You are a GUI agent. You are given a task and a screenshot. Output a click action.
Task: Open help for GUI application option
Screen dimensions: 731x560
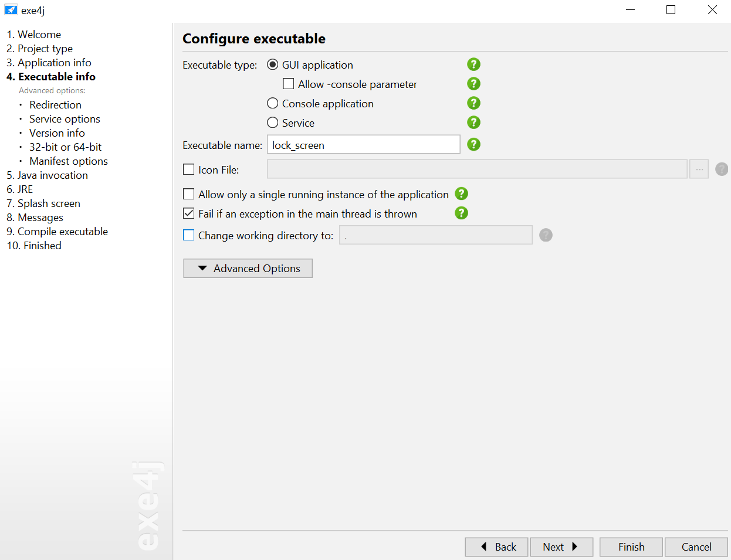pos(473,65)
